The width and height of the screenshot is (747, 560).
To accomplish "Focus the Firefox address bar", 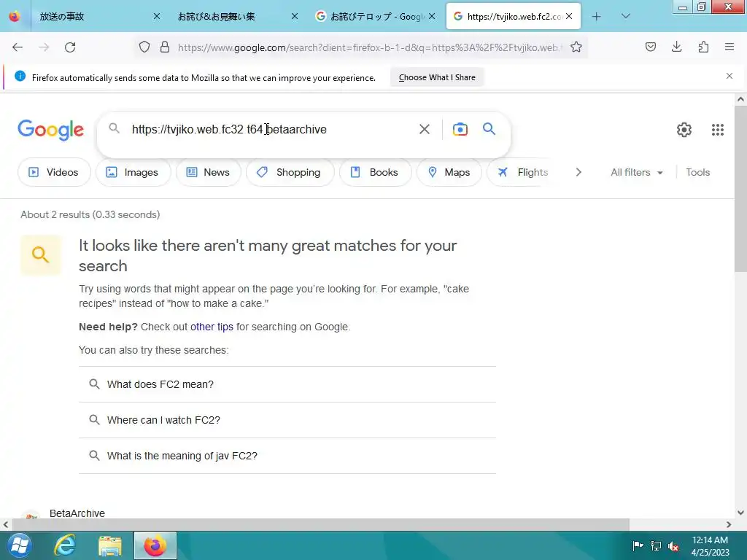I will (x=369, y=47).
